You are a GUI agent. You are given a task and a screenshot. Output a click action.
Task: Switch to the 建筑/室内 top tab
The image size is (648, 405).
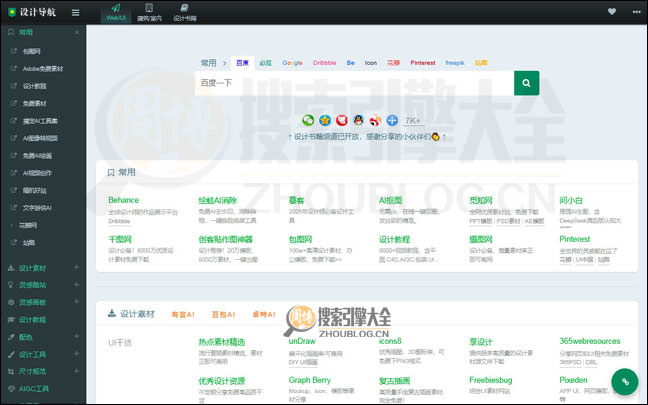149,12
